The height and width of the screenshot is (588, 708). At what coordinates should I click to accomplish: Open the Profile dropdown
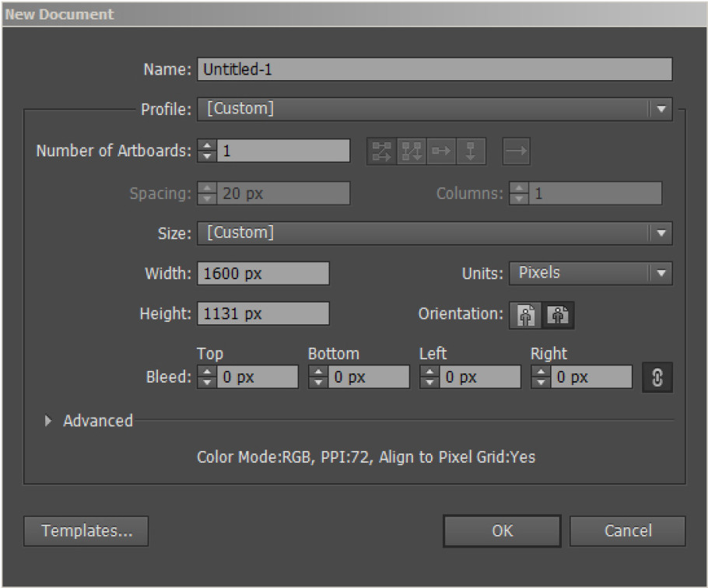point(434,109)
